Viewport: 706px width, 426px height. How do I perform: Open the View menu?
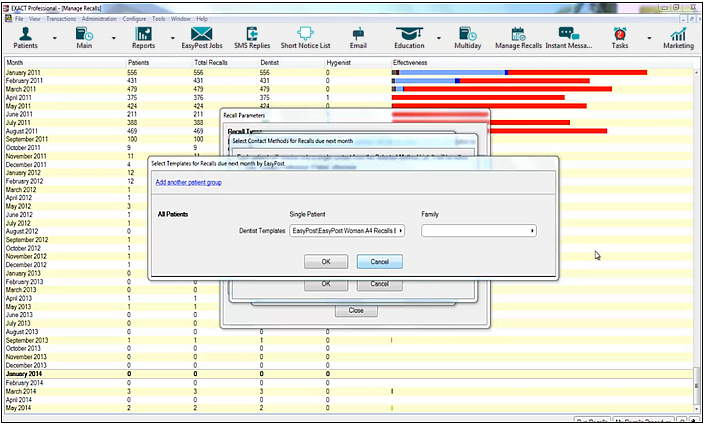click(x=35, y=19)
